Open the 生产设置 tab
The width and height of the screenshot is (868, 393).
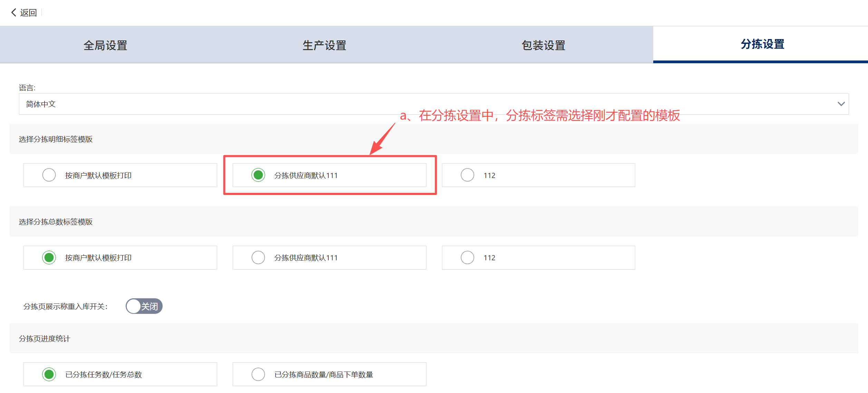(x=324, y=45)
